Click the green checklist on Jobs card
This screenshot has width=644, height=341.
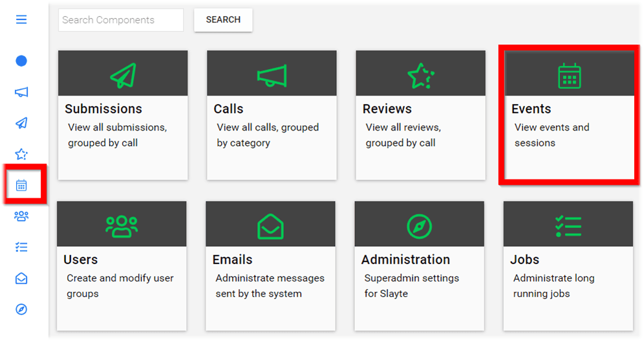click(568, 227)
